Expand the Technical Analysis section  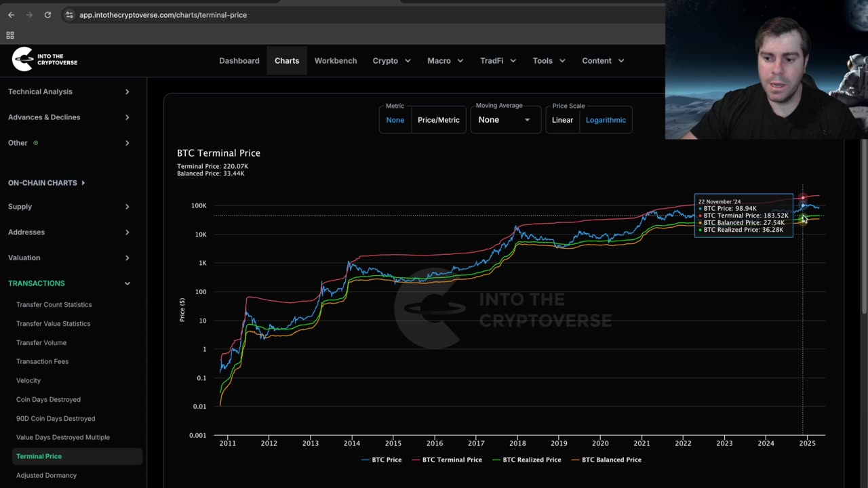point(68,91)
